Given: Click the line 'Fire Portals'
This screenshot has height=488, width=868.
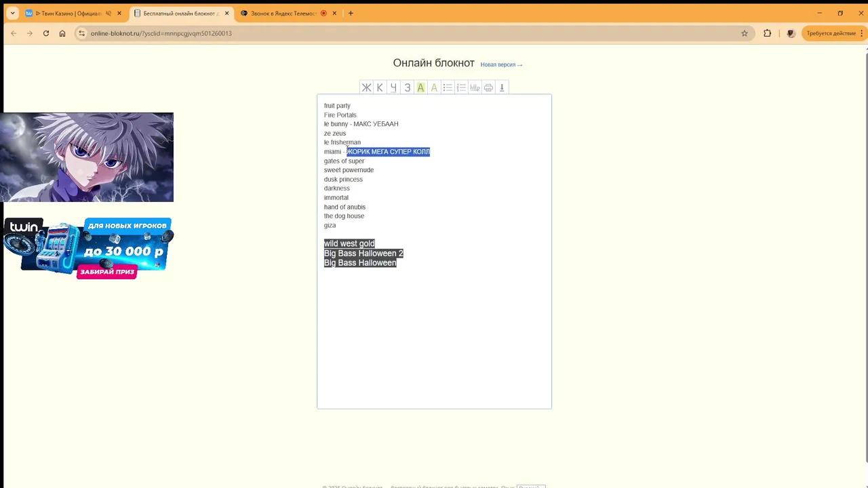Looking at the screenshot, I should pos(340,115).
